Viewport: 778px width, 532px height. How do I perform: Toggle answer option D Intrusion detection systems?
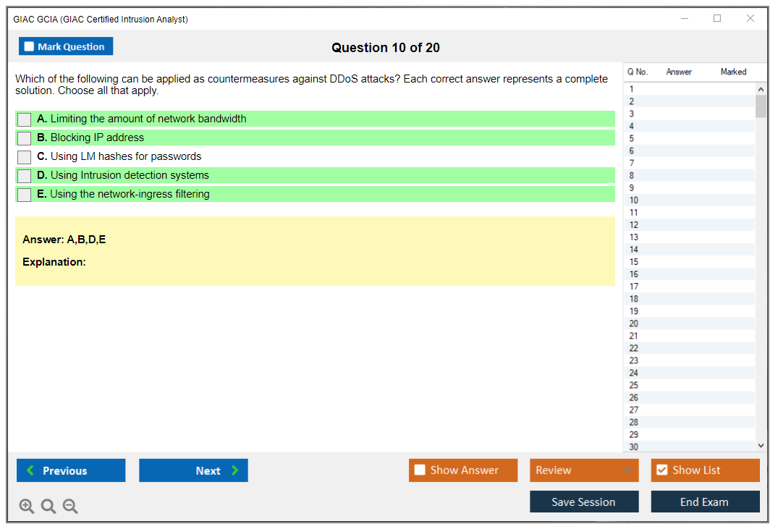click(24, 175)
